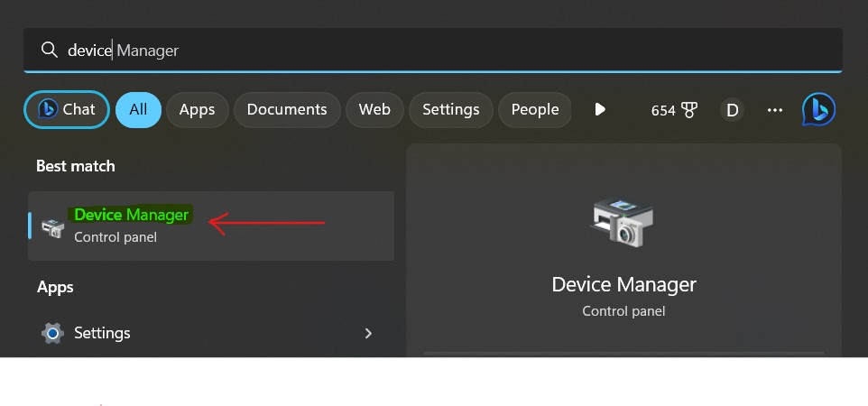Open the Settings app result

click(211, 333)
